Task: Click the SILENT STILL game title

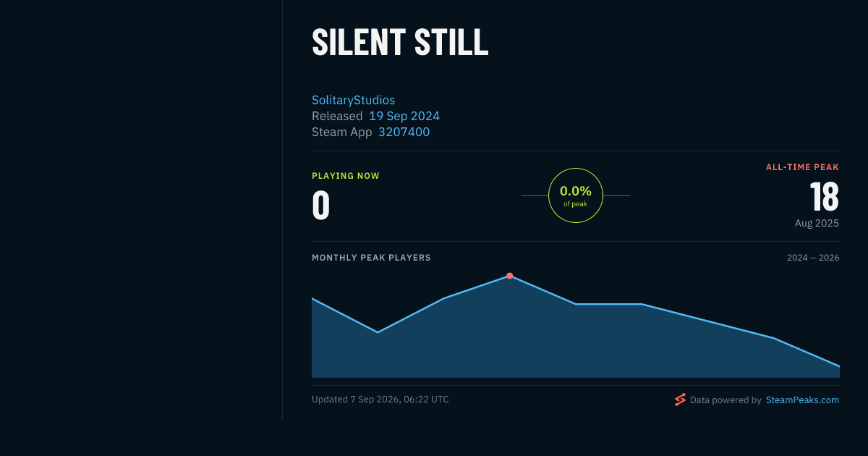Action: click(x=400, y=42)
